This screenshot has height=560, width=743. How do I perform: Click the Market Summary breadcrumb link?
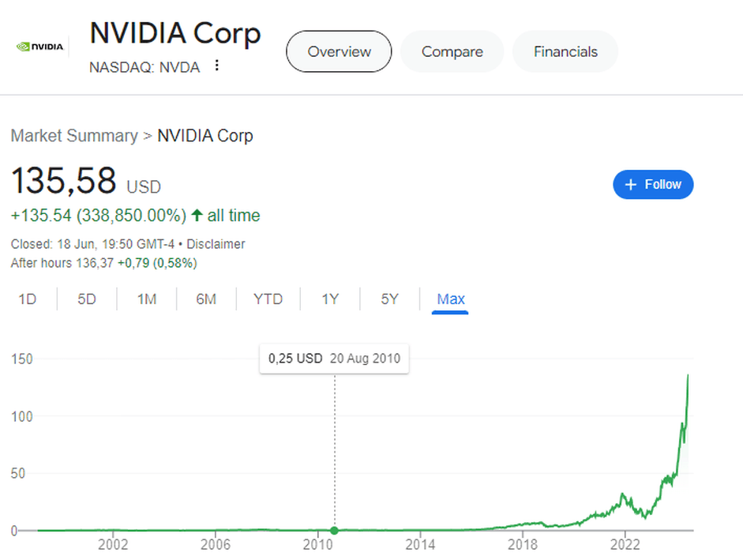pos(74,136)
